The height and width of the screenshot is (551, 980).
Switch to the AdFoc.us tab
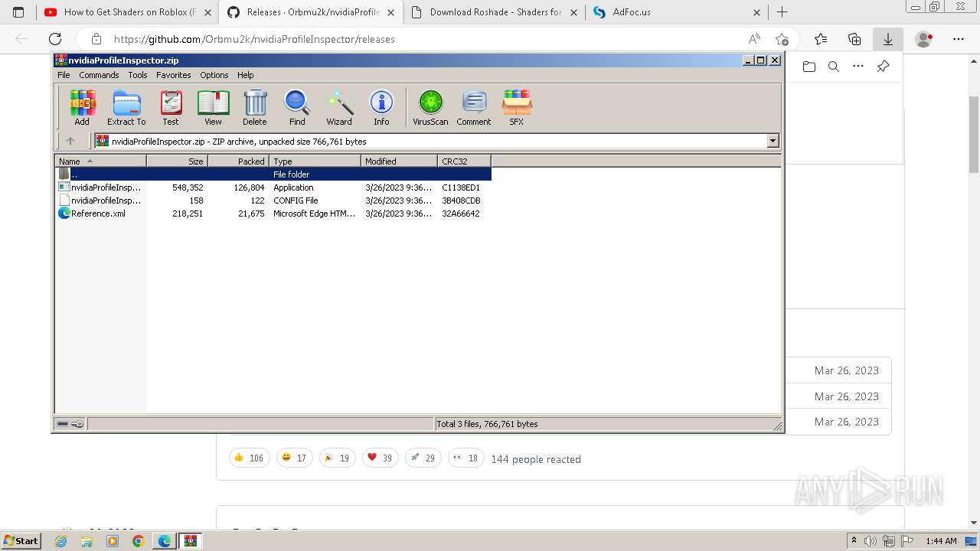pyautogui.click(x=677, y=12)
